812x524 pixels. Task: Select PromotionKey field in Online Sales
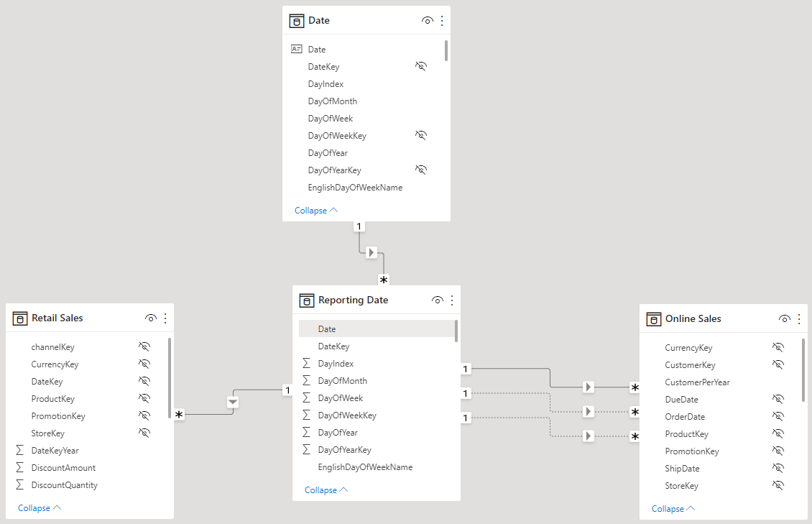(692, 451)
